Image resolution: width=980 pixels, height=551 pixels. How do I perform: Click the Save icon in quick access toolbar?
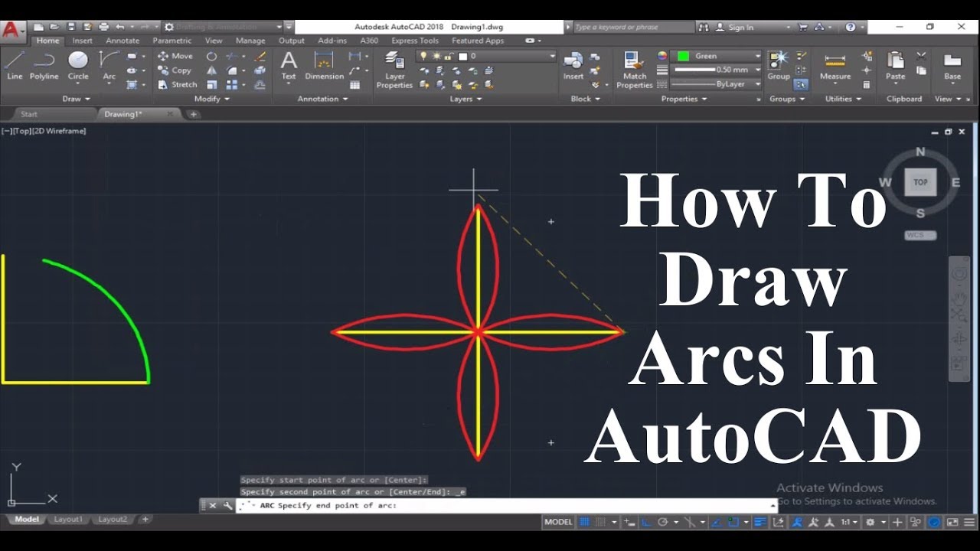71,27
